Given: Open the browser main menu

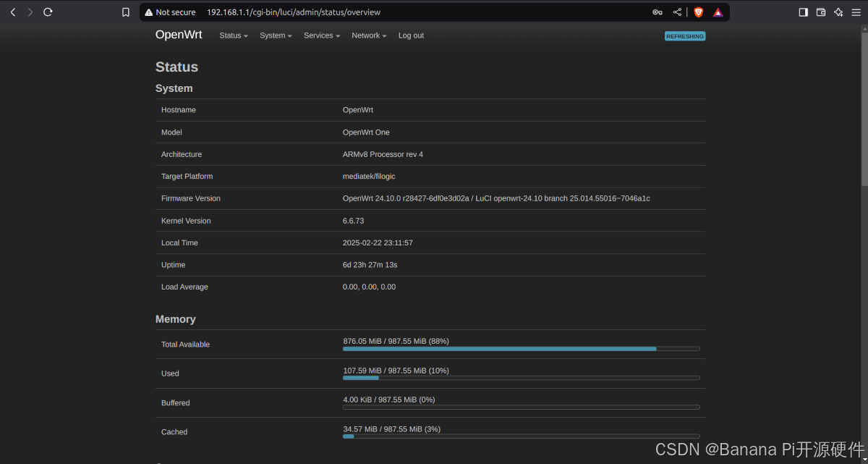Looking at the screenshot, I should tap(856, 12).
